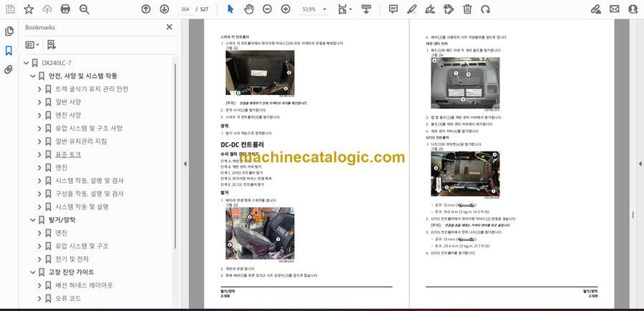Screen dimensions: 644x311
Task: Click the 그림 25 EPOS controller photo
Action: (465, 174)
